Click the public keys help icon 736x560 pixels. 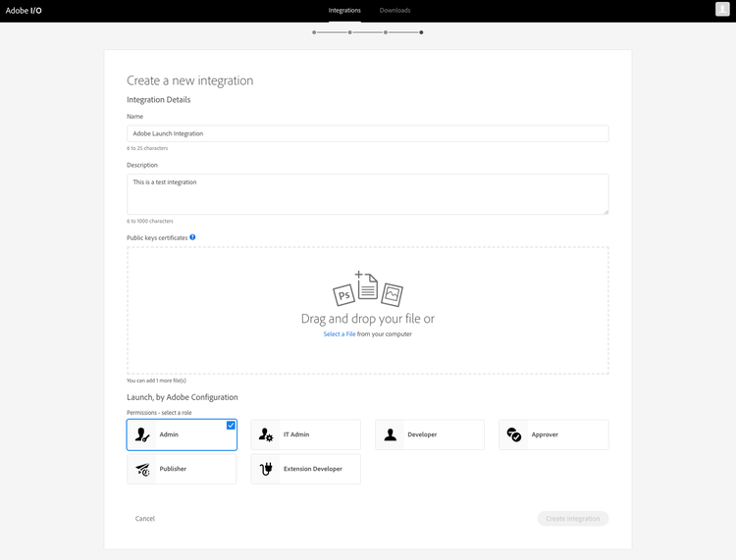point(192,236)
